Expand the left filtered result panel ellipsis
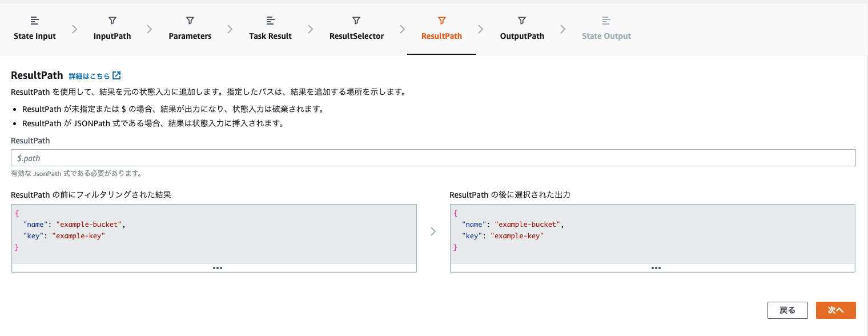The width and height of the screenshot is (868, 336). [217, 267]
